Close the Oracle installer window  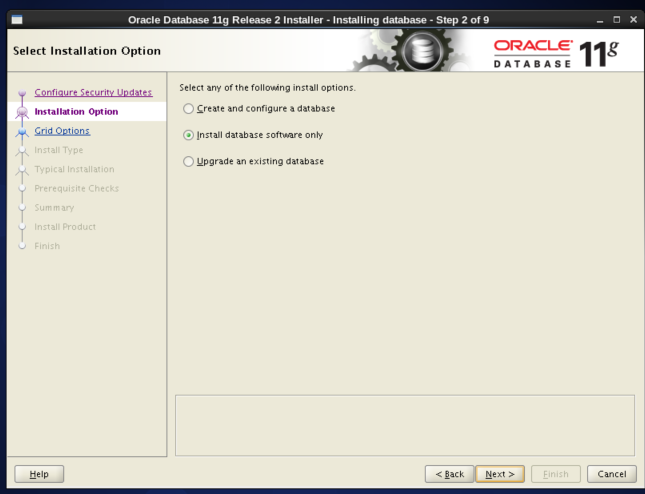(633, 20)
